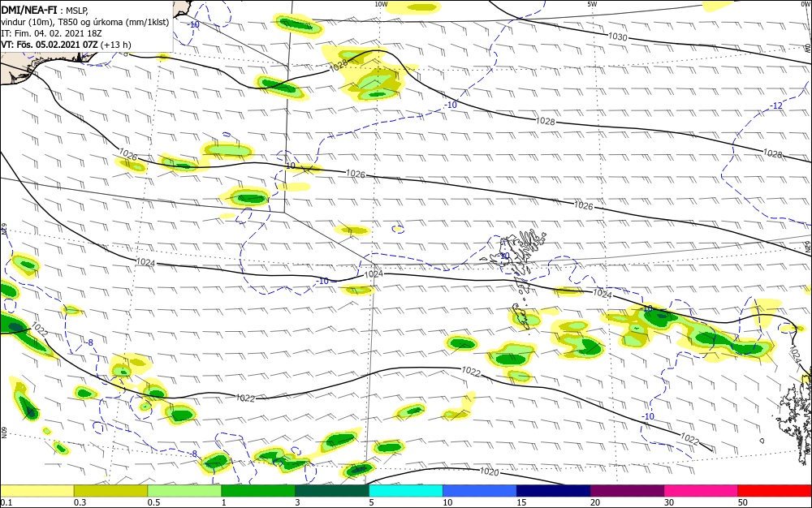Click the -12 temperature contour label
The width and height of the screenshot is (812, 508).
[x=776, y=105]
